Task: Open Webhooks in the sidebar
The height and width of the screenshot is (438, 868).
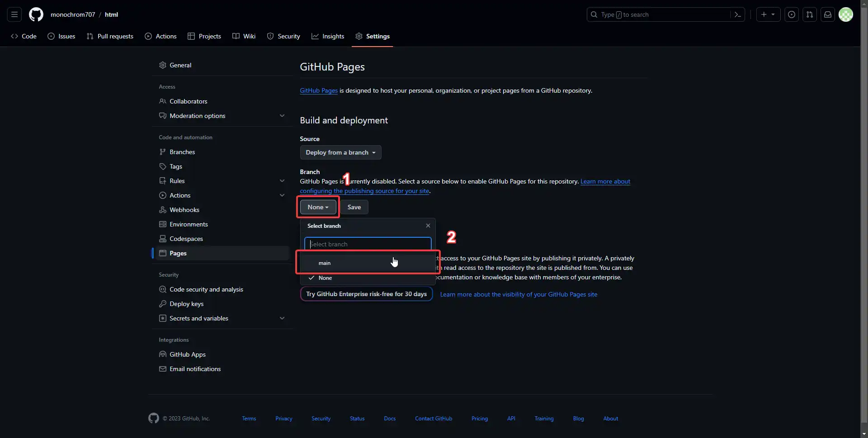Action: [222, 210]
